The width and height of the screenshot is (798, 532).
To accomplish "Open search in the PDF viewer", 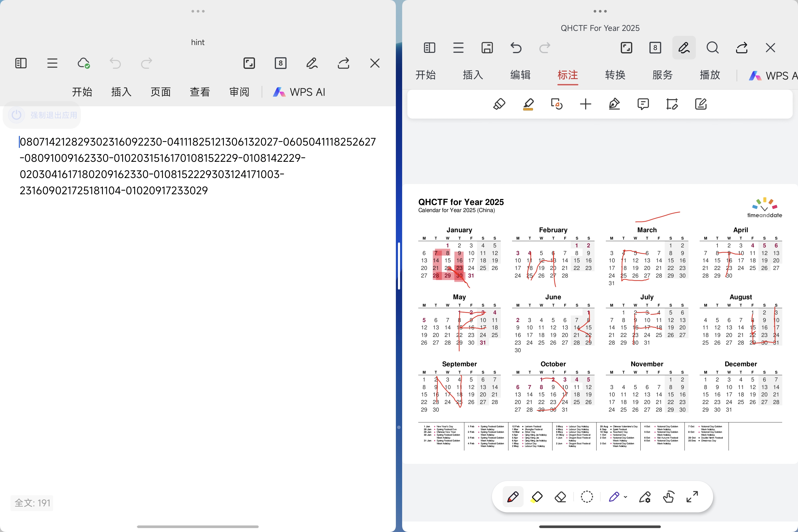I will click(x=712, y=48).
